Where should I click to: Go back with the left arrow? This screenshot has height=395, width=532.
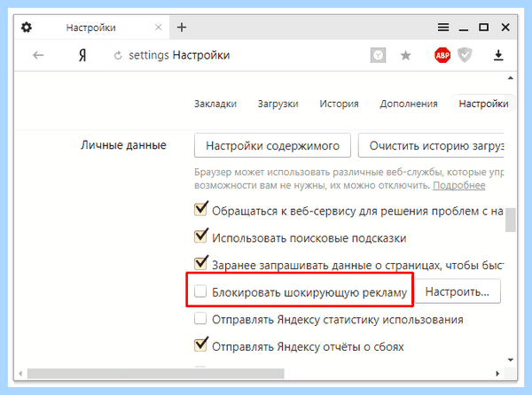pyautogui.click(x=38, y=55)
